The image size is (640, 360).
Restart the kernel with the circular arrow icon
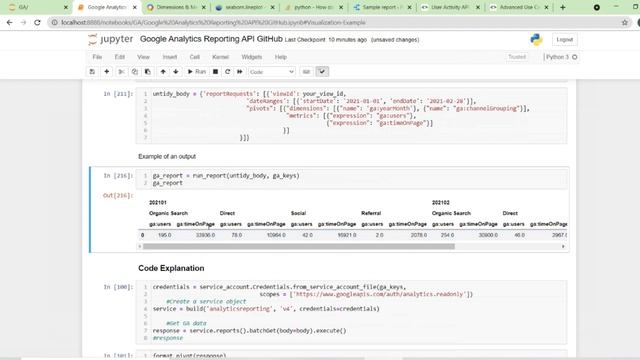228,72
